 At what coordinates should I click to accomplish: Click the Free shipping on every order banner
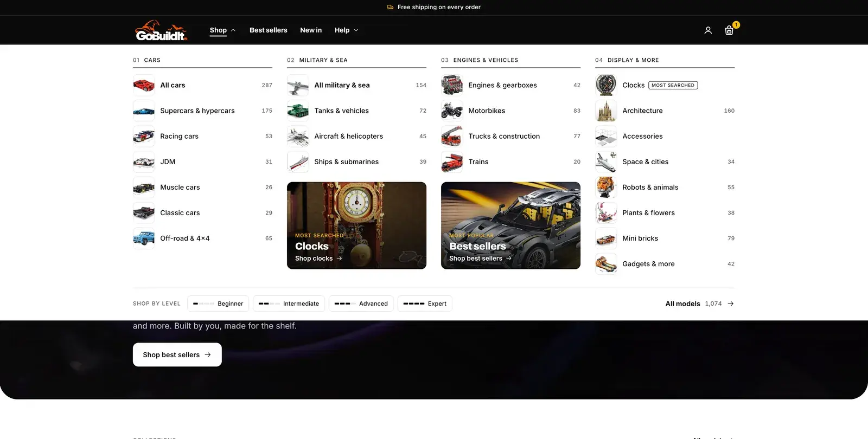click(x=434, y=7)
